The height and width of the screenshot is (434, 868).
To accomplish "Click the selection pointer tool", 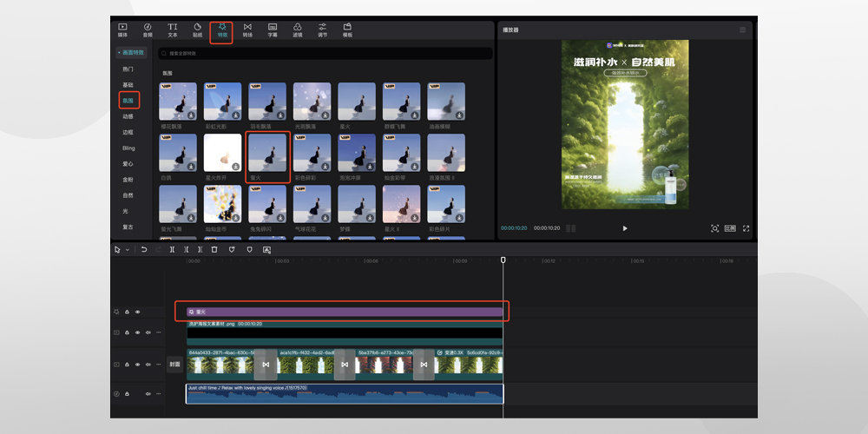I will click(117, 250).
